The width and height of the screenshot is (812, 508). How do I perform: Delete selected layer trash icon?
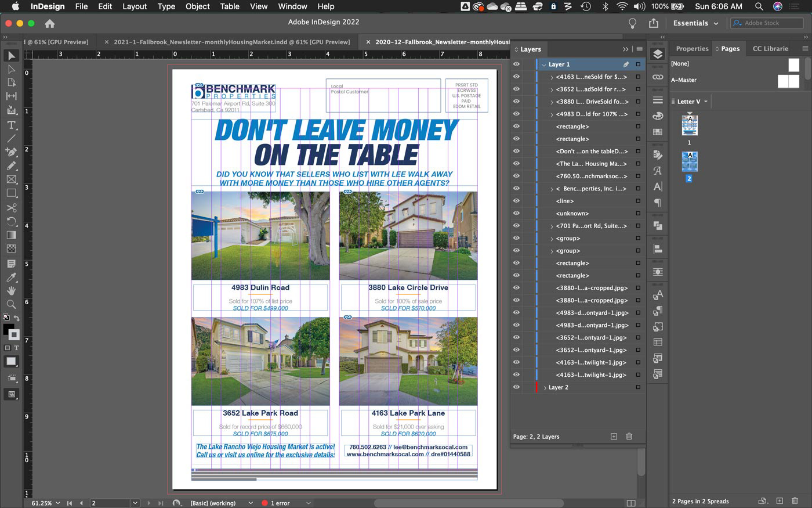pos(629,436)
